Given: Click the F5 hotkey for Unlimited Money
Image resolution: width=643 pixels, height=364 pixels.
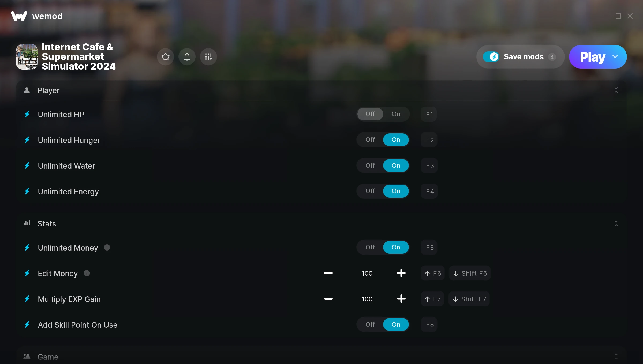Looking at the screenshot, I should pyautogui.click(x=429, y=248).
